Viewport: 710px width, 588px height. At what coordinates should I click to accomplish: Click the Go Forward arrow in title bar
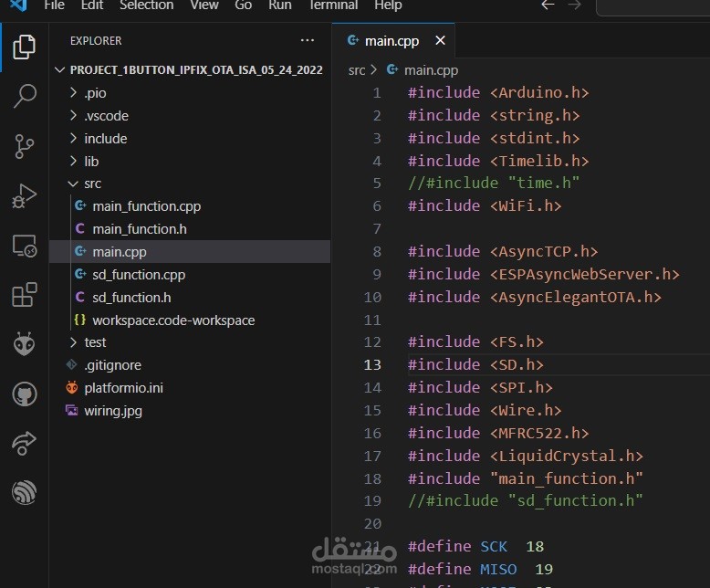pos(575,5)
